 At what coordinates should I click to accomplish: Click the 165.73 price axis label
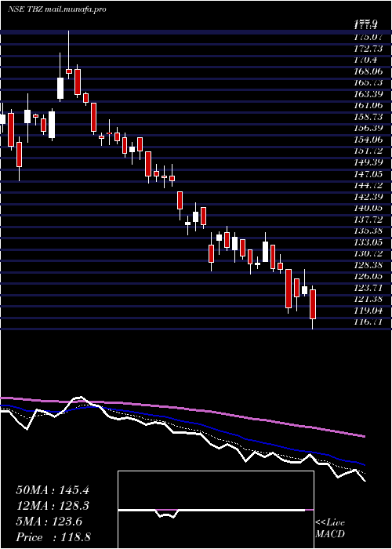[x=368, y=82]
